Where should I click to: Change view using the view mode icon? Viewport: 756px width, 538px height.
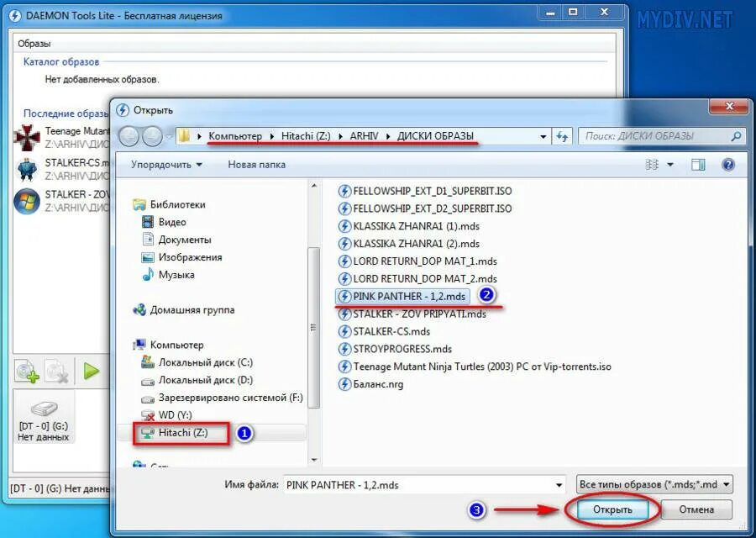[x=652, y=165]
